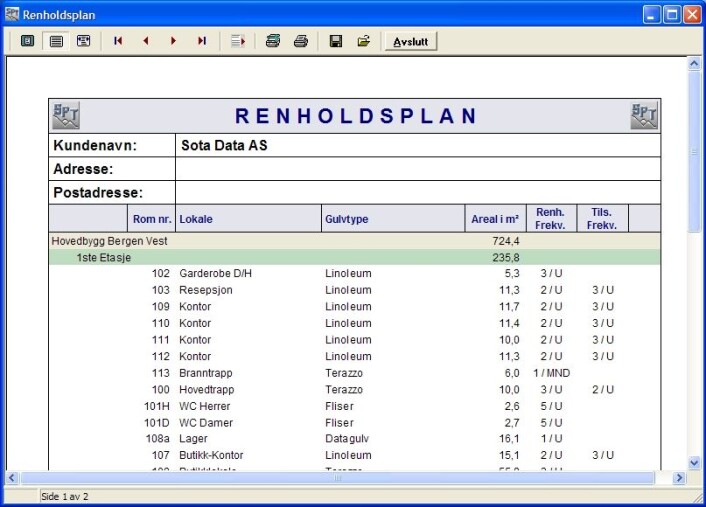
Task: Click the 'Renh. Frekv.' column header
Action: (550, 219)
